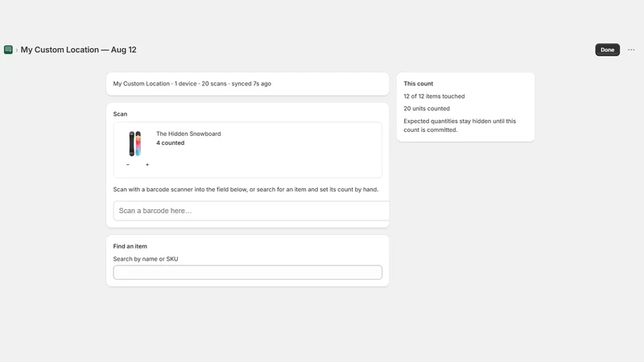Increase snowboard count with plus button

pos(147,165)
